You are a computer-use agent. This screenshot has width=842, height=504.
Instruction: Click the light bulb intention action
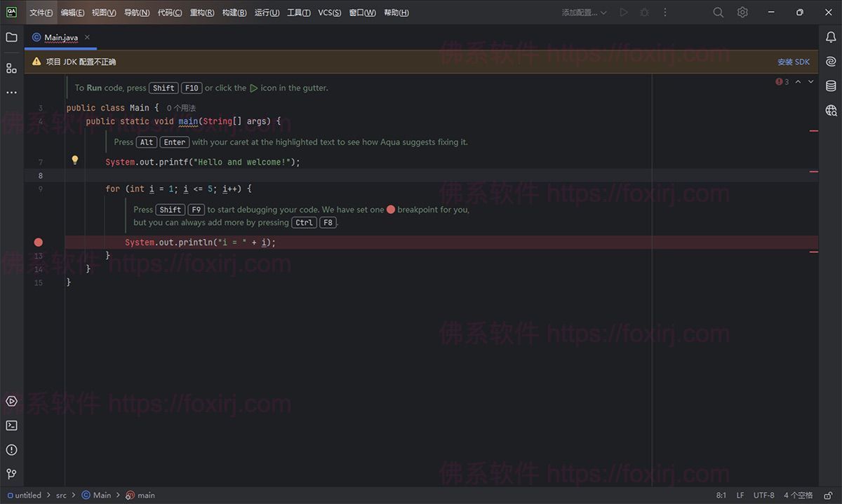(74, 160)
